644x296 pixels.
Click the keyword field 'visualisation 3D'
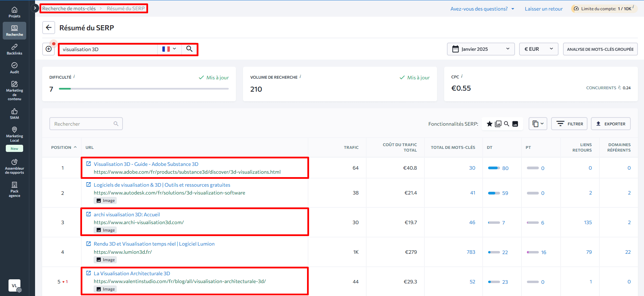click(108, 49)
